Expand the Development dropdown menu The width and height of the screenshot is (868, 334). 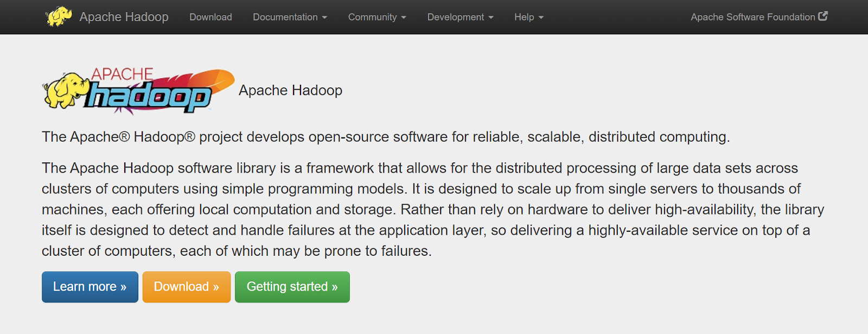[460, 17]
